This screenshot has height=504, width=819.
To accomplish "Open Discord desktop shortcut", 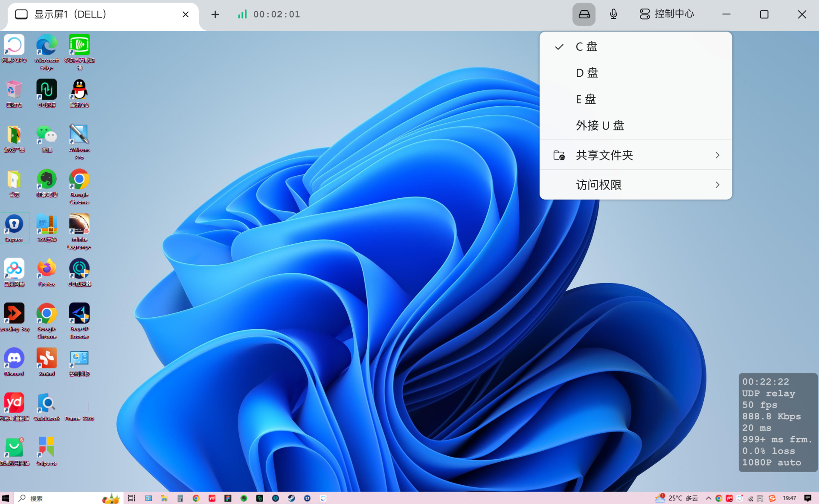I will click(x=14, y=362).
